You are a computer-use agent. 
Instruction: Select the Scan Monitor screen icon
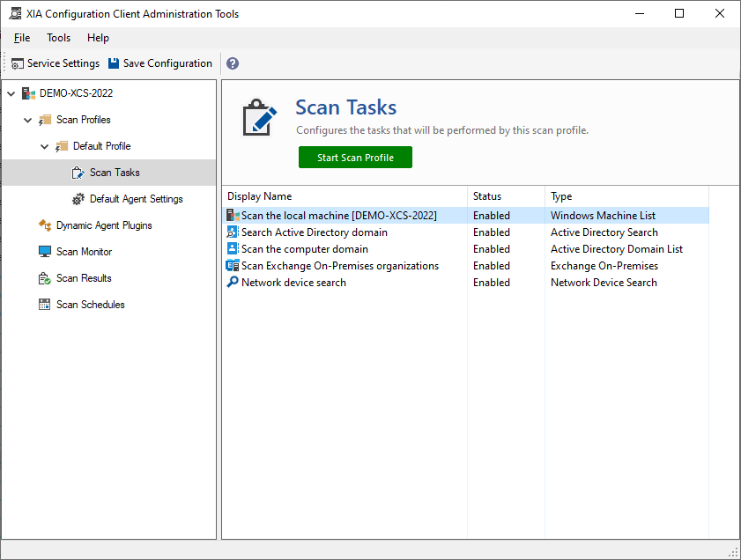pos(45,252)
